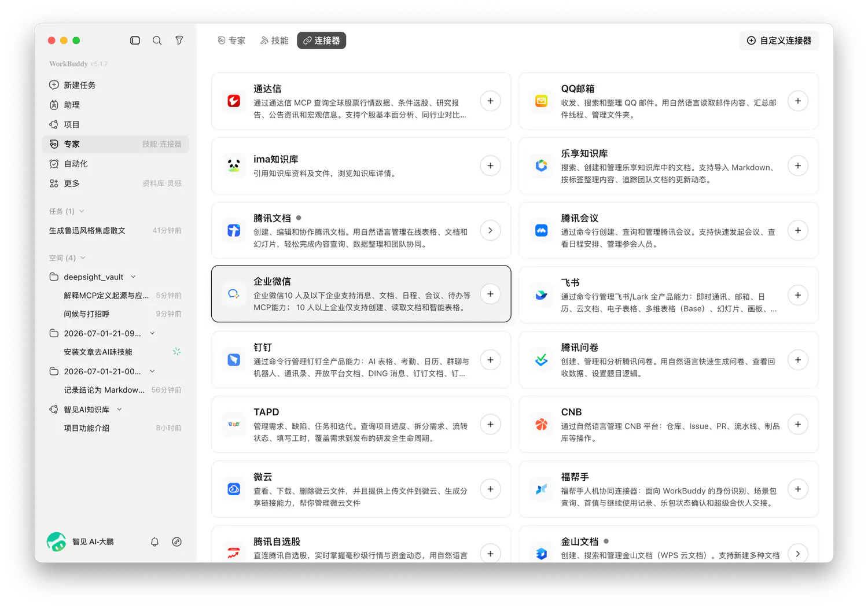Screen dimensions: 868x608
Task: Open 新建任务 in sidebar
Action: (x=116, y=85)
